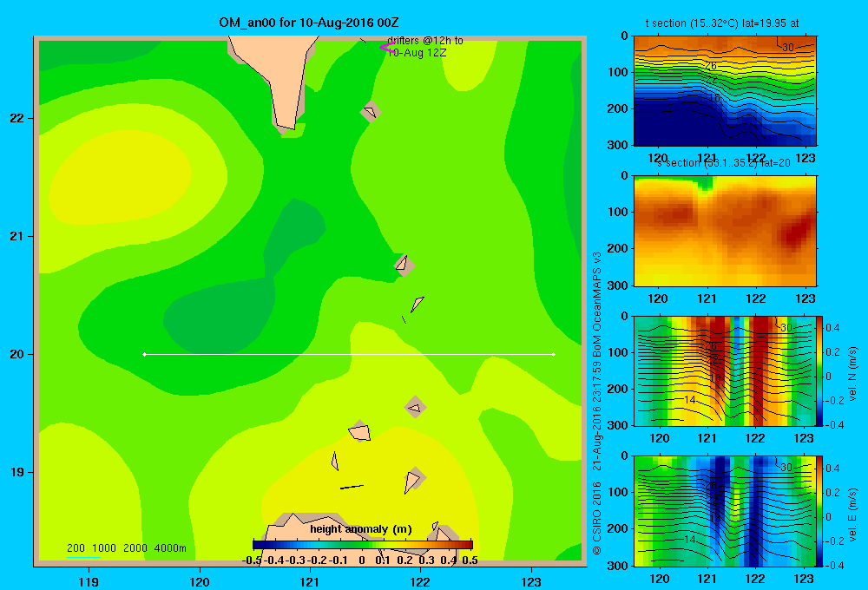Click the 's section (33.1..35.2) lat=20' title
This screenshot has width=868, height=590.
724,163
